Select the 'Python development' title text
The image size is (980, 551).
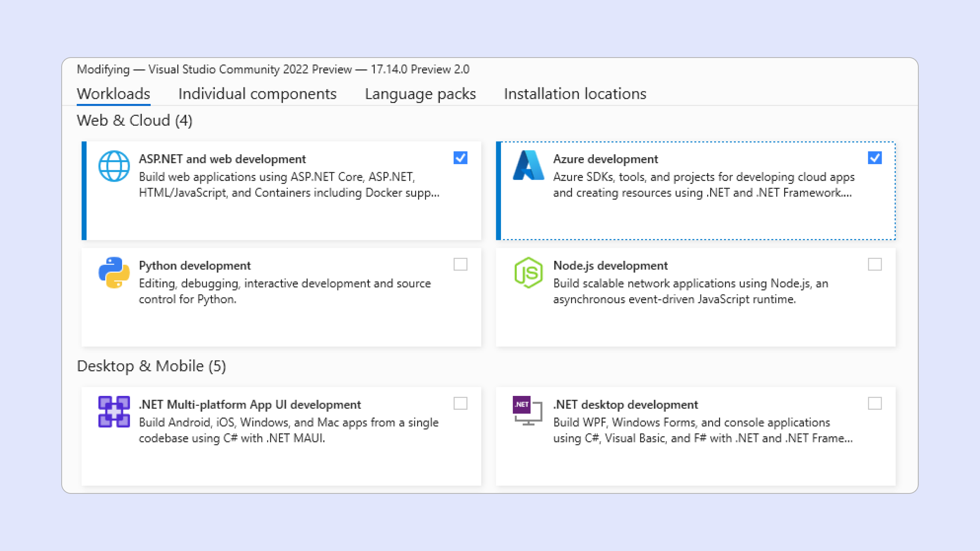(x=195, y=265)
